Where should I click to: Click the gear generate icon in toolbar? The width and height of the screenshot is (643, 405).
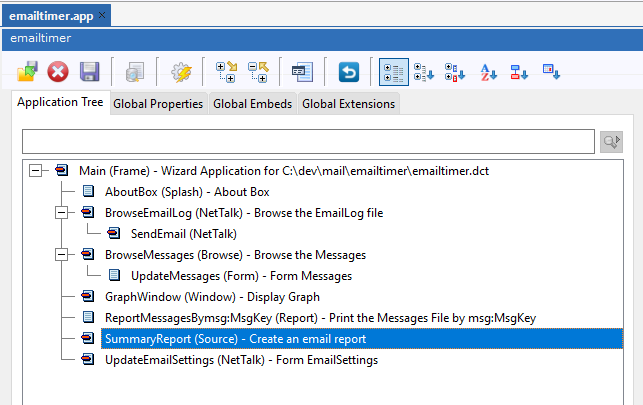click(x=181, y=72)
